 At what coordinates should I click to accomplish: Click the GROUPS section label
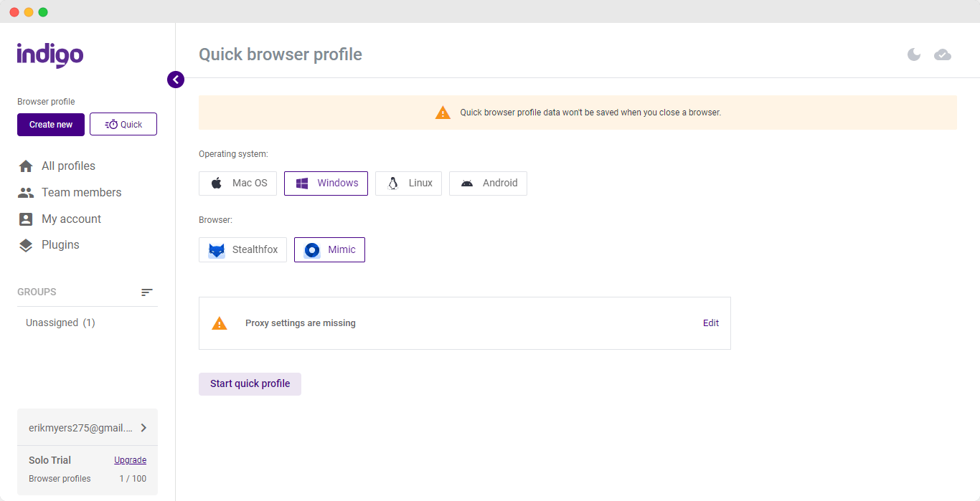(x=37, y=292)
